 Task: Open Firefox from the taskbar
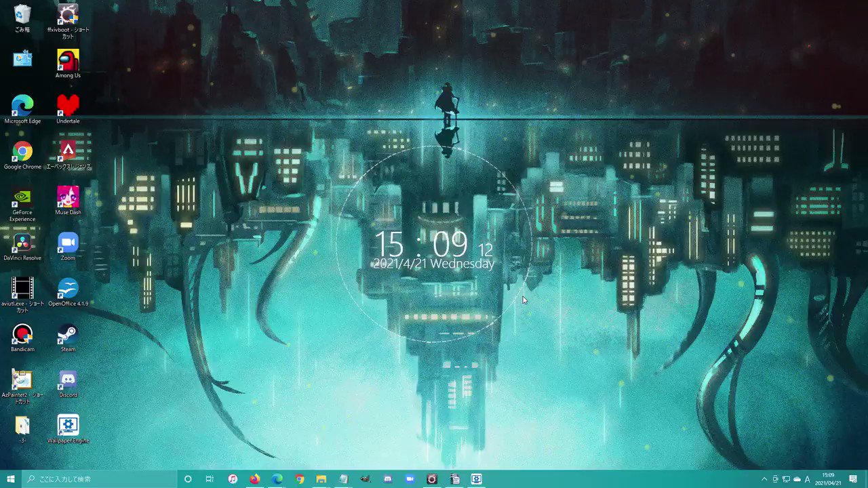(x=254, y=479)
